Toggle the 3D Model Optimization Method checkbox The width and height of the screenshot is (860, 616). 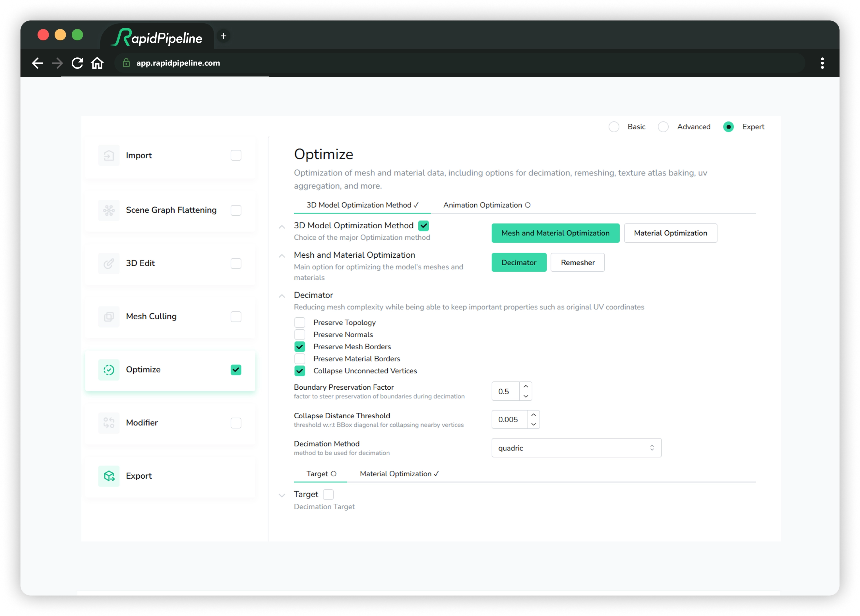423,226
